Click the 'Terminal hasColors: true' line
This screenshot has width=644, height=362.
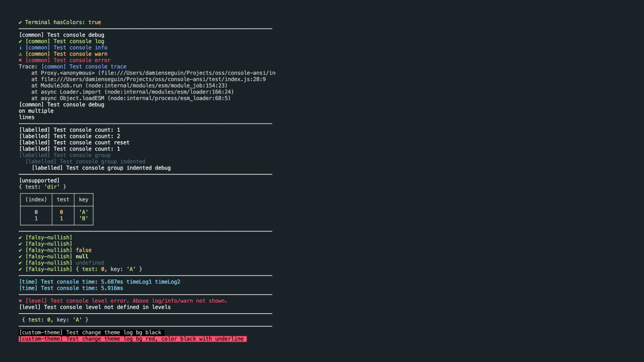tap(60, 22)
